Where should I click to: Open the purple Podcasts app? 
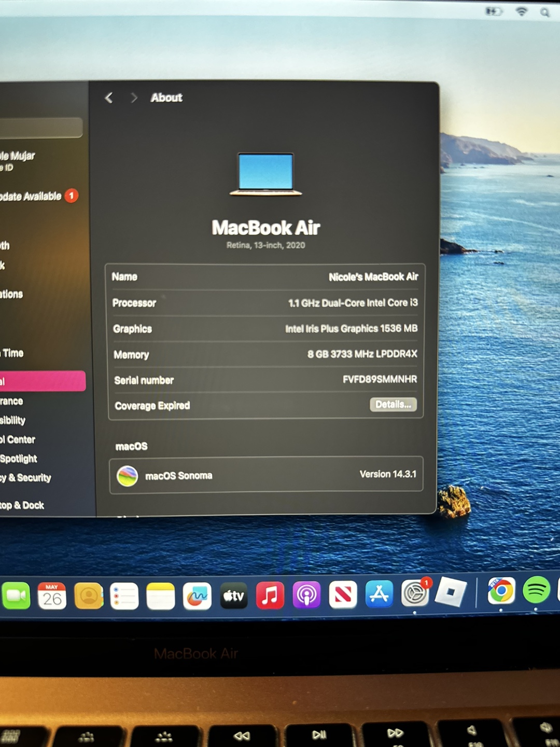coord(306,596)
